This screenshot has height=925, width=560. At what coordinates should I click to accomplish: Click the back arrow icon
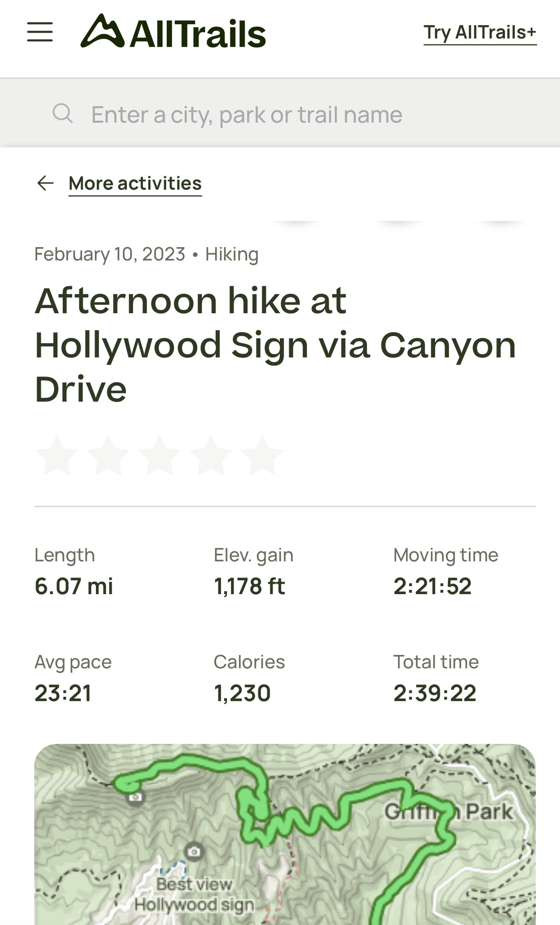pos(46,183)
